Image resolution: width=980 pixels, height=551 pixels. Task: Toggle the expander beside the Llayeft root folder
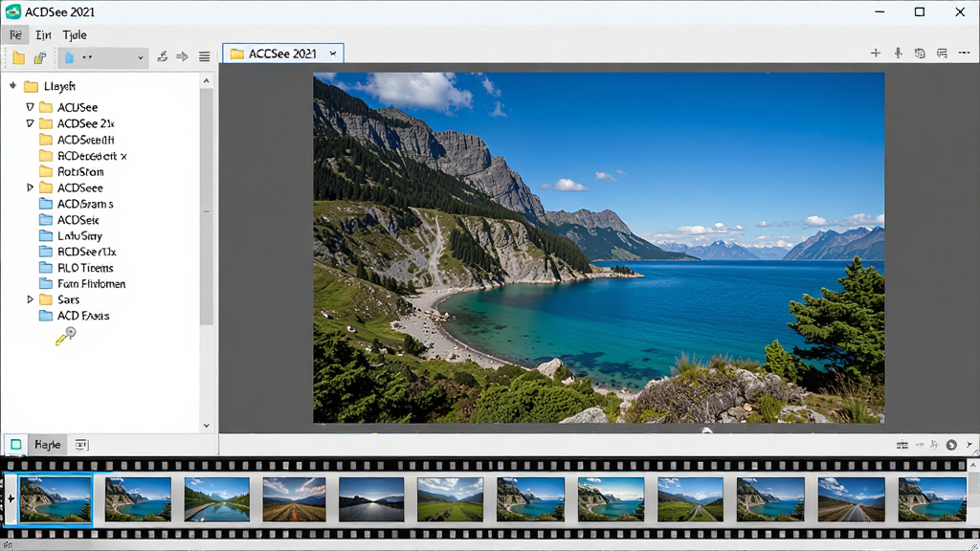pyautogui.click(x=12, y=85)
